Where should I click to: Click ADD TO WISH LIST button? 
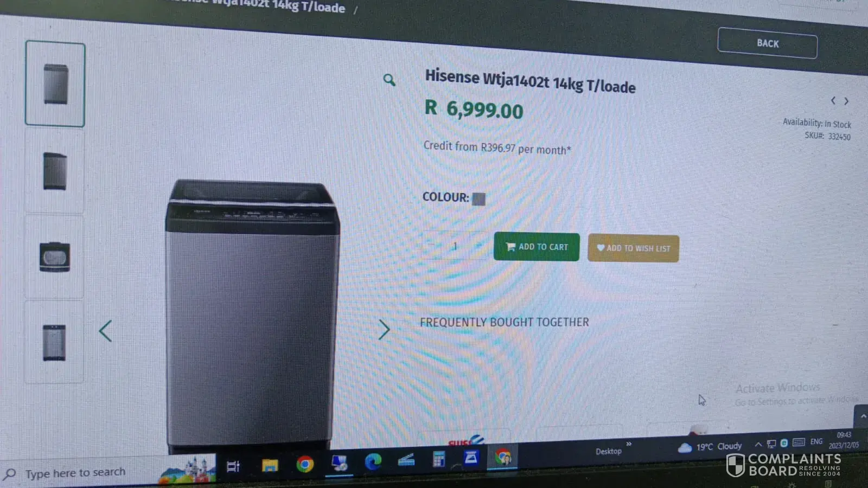tap(633, 248)
